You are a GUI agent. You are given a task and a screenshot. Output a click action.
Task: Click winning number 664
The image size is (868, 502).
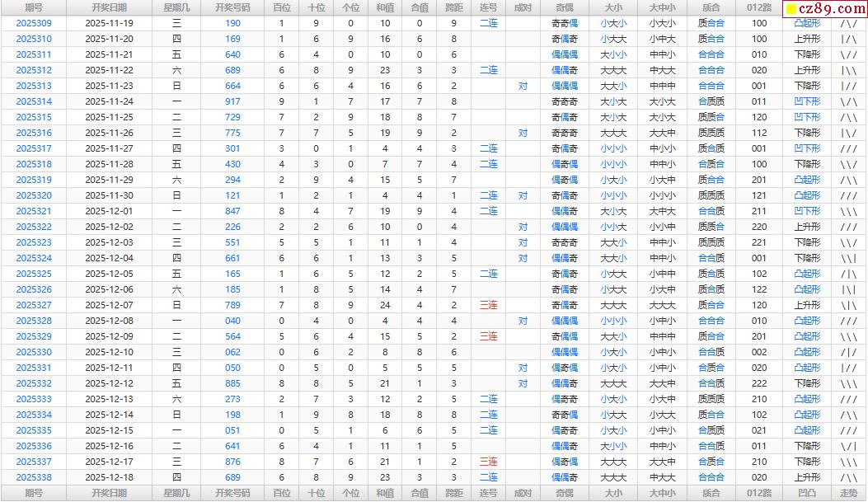click(x=233, y=86)
